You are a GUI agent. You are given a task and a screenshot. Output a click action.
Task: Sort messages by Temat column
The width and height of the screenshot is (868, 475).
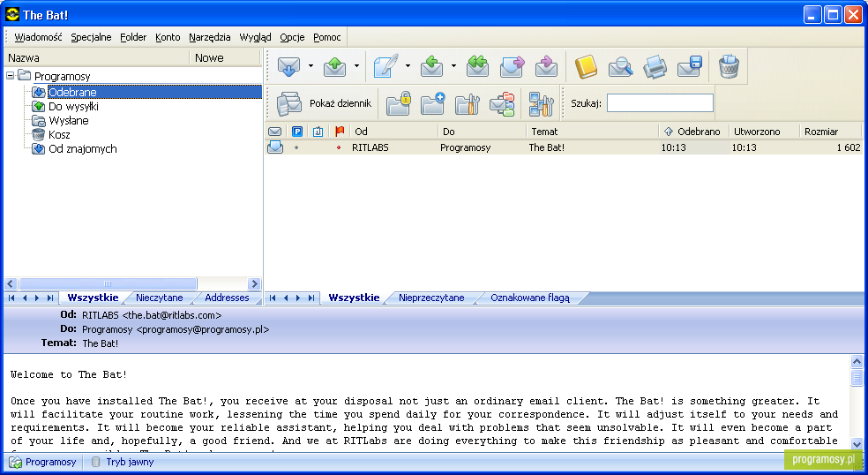click(x=592, y=132)
